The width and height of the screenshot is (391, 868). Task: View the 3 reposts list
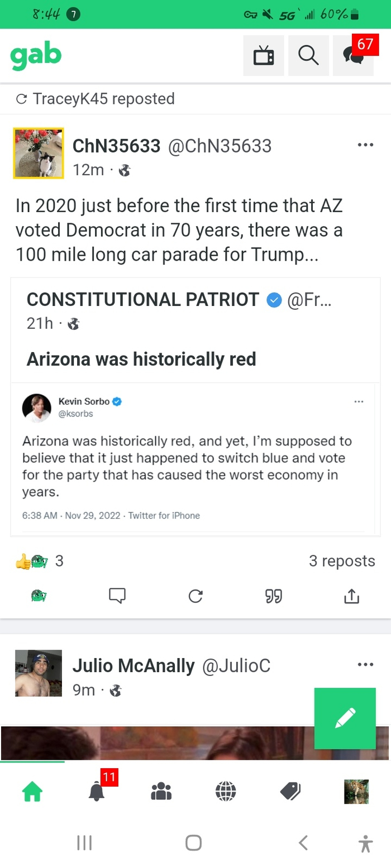[342, 561]
